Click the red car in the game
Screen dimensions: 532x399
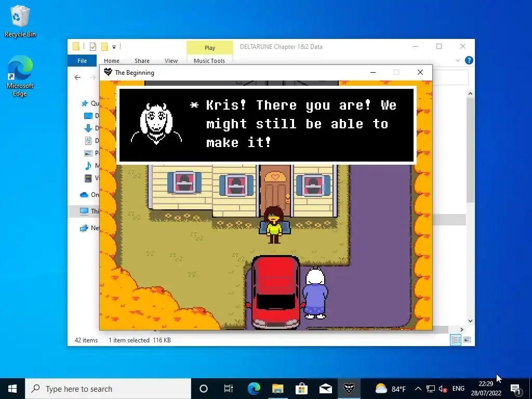pyautogui.click(x=275, y=292)
